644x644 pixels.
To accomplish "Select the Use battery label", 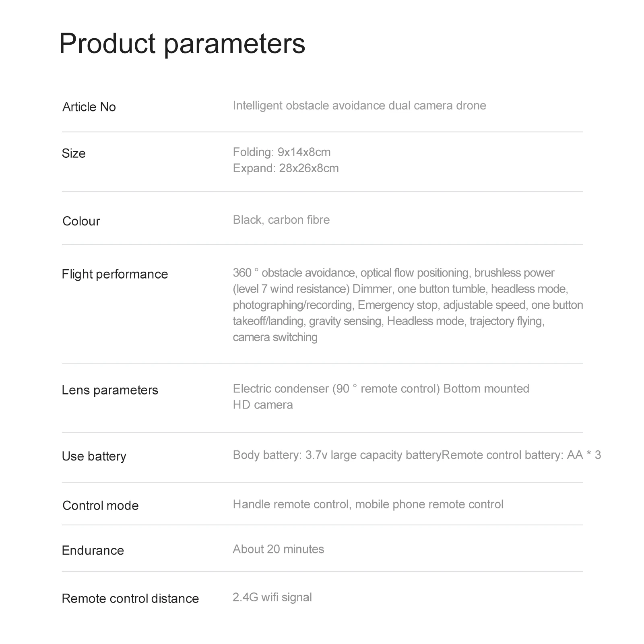I will pos(94,456).
